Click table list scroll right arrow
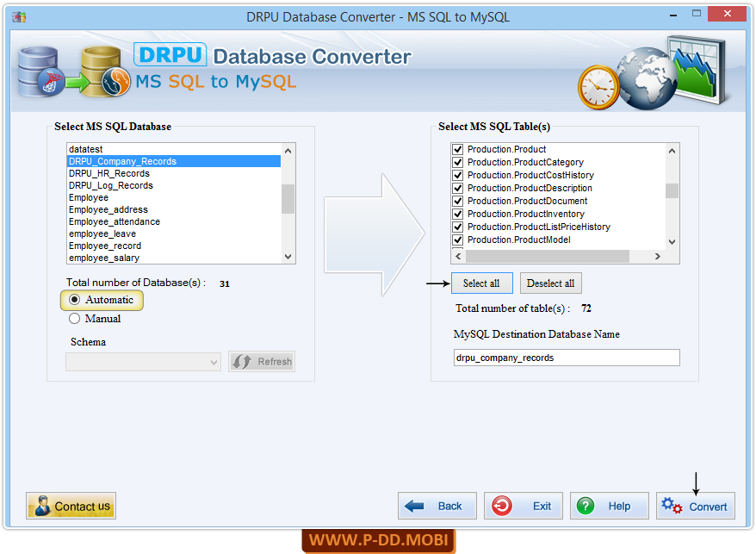This screenshot has height=554, width=756. 658,256
